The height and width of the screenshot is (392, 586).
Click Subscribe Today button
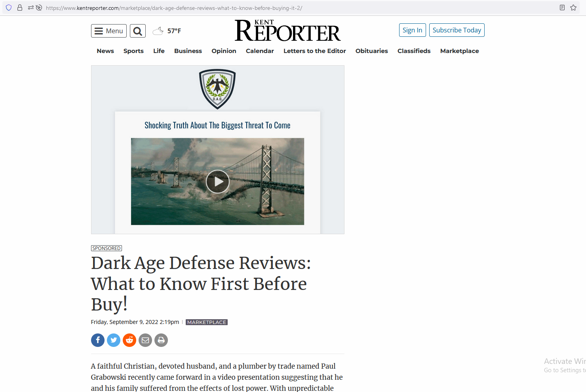(x=457, y=30)
